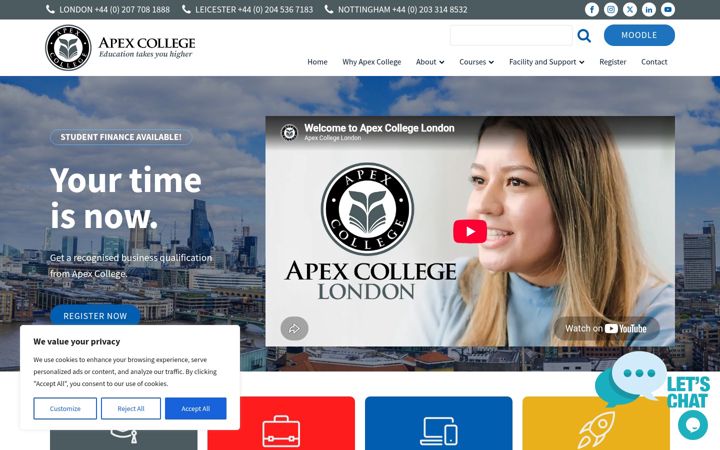Screen dimensions: 720x450
Task: Open the YouTube social icon in header
Action: (x=668, y=9)
